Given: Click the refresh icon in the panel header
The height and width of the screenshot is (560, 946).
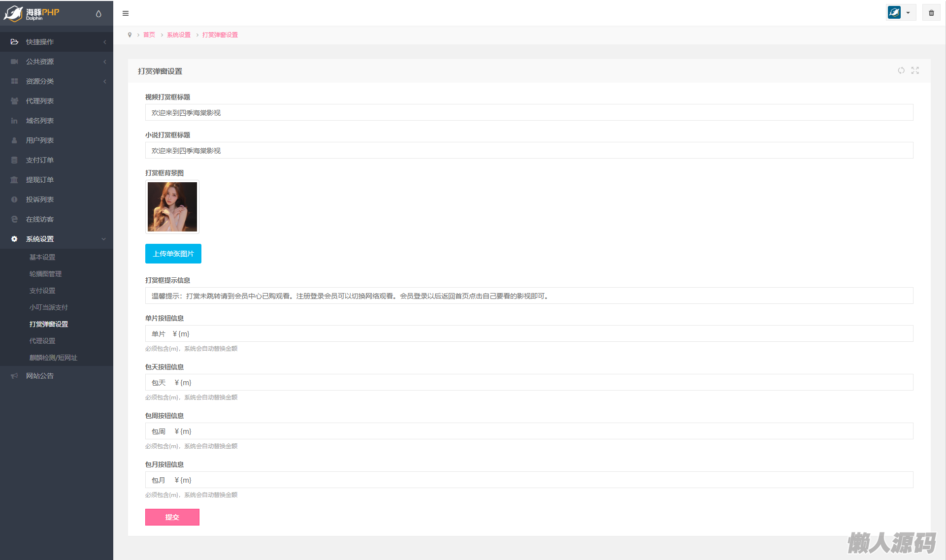Looking at the screenshot, I should 901,70.
